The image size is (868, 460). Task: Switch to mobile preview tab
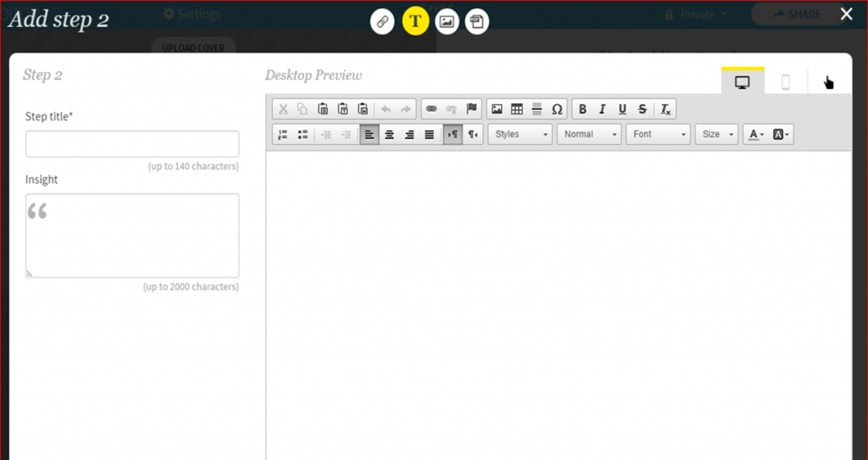786,82
